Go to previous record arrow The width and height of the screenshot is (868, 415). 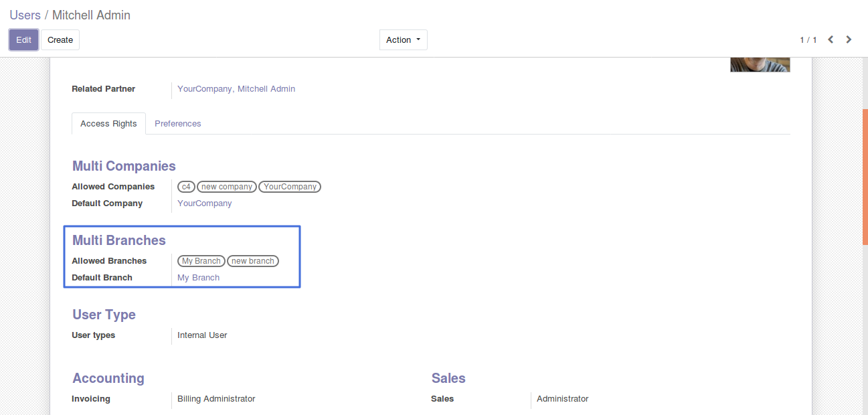pyautogui.click(x=831, y=39)
